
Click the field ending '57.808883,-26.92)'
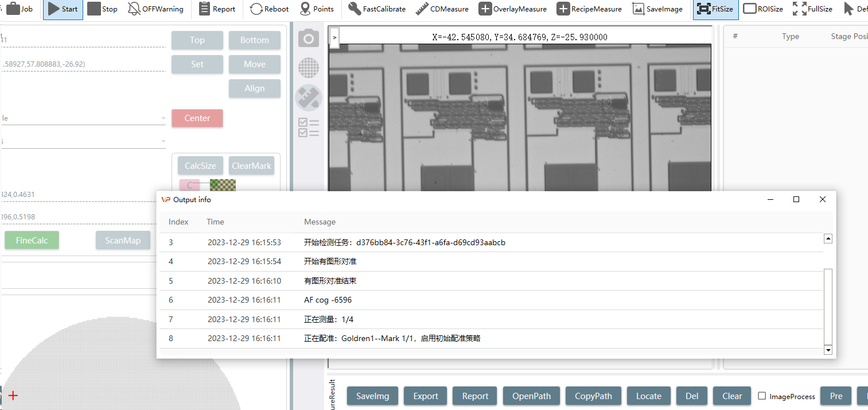[x=84, y=64]
